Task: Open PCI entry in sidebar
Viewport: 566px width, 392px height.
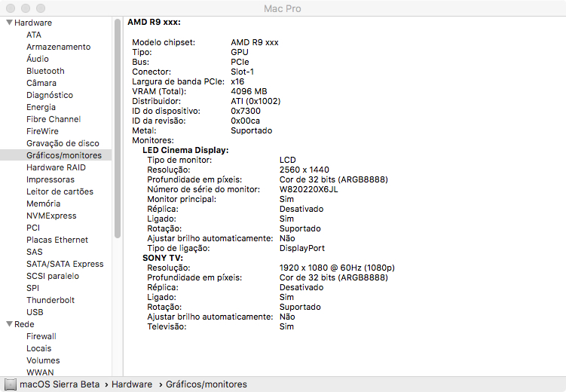Action: 33,228
